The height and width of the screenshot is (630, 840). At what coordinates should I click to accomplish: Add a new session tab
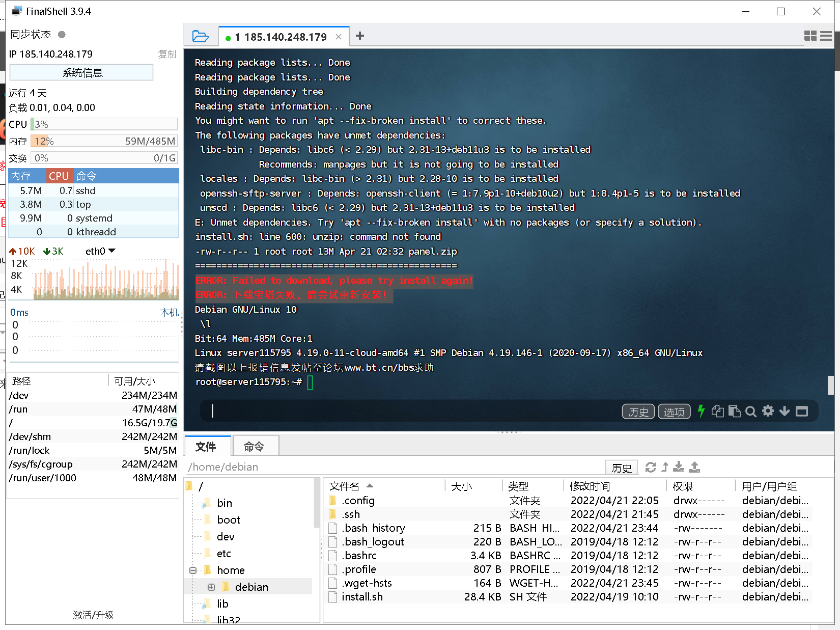click(360, 36)
